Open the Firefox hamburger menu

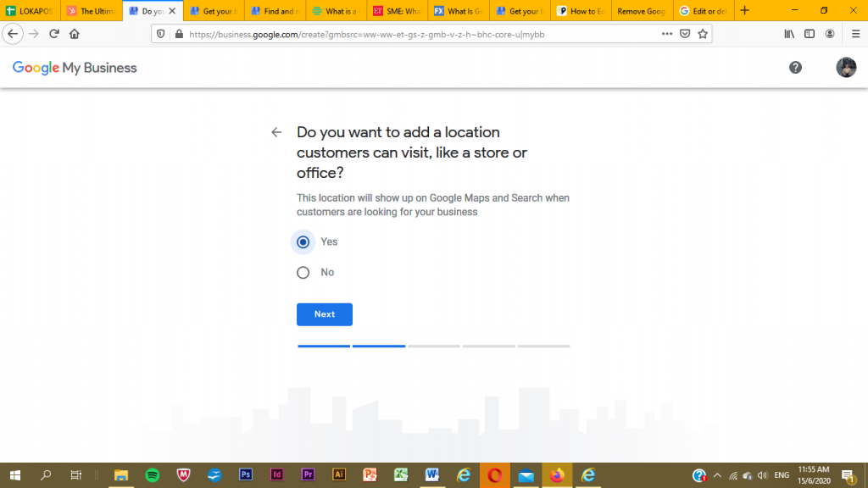(855, 34)
